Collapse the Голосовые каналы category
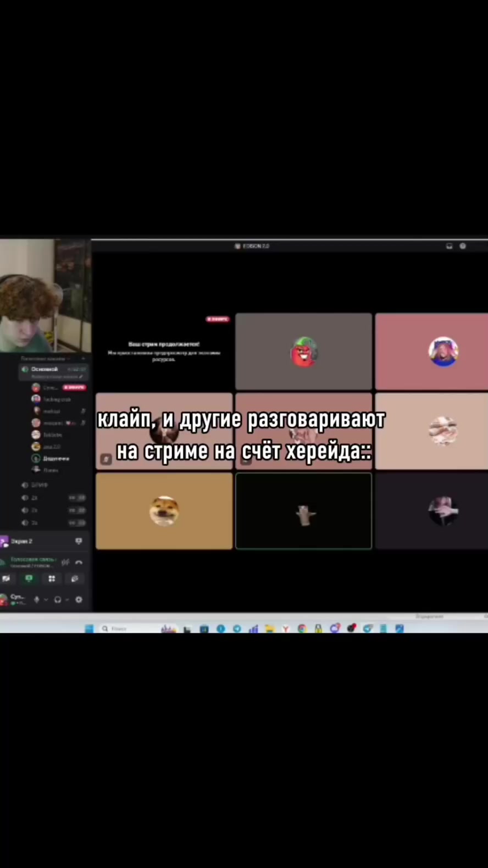488x868 pixels. tap(45, 358)
